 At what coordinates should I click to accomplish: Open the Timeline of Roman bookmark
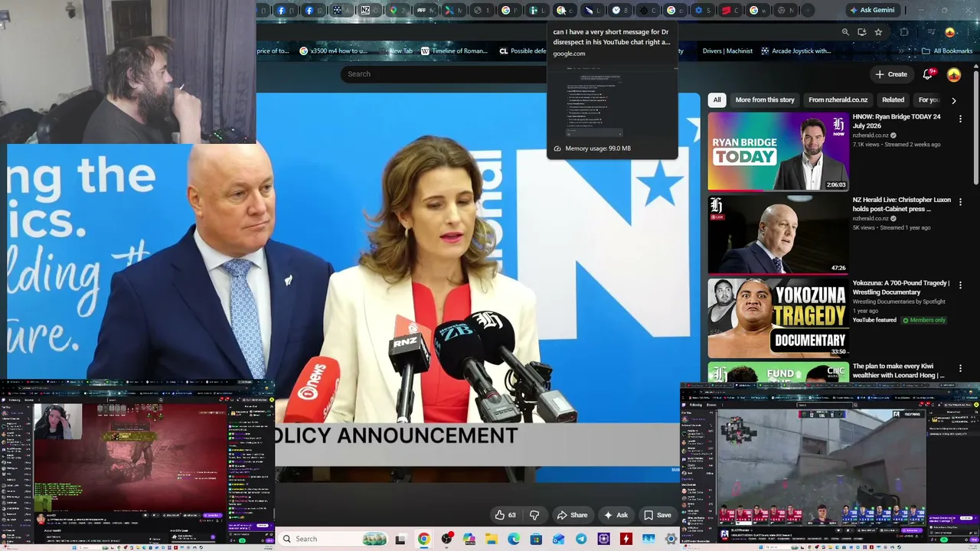pos(453,51)
